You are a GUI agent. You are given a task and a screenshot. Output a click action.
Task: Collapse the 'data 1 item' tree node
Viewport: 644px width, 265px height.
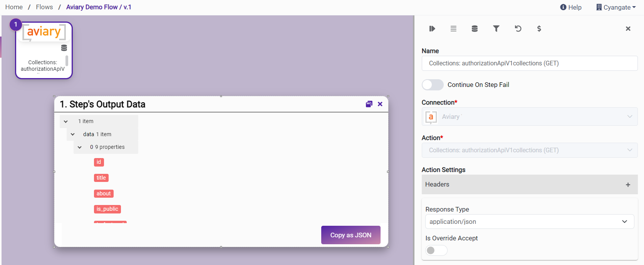73,134
